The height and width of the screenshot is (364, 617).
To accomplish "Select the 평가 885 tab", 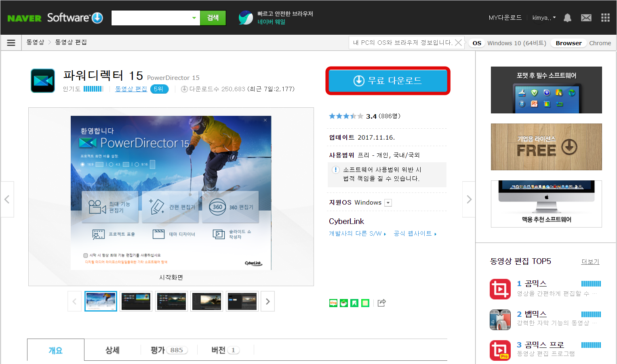I will pyautogui.click(x=169, y=350).
